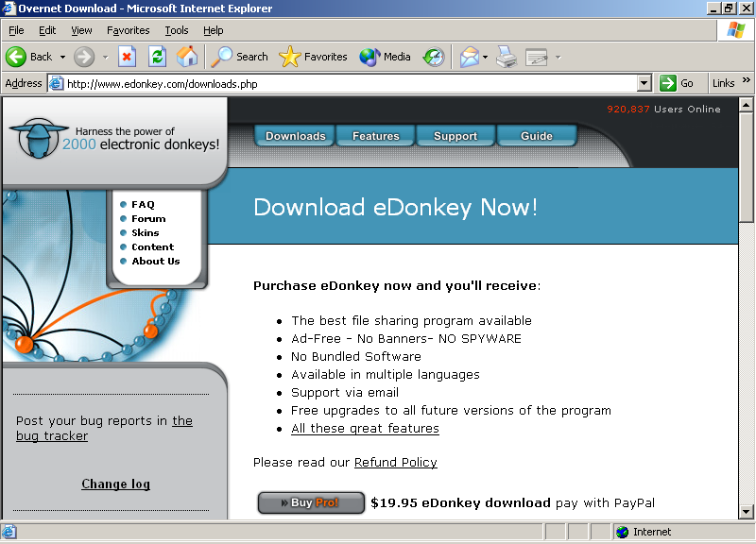Open the Search pane in toolbar
The image size is (756, 544).
pos(240,57)
